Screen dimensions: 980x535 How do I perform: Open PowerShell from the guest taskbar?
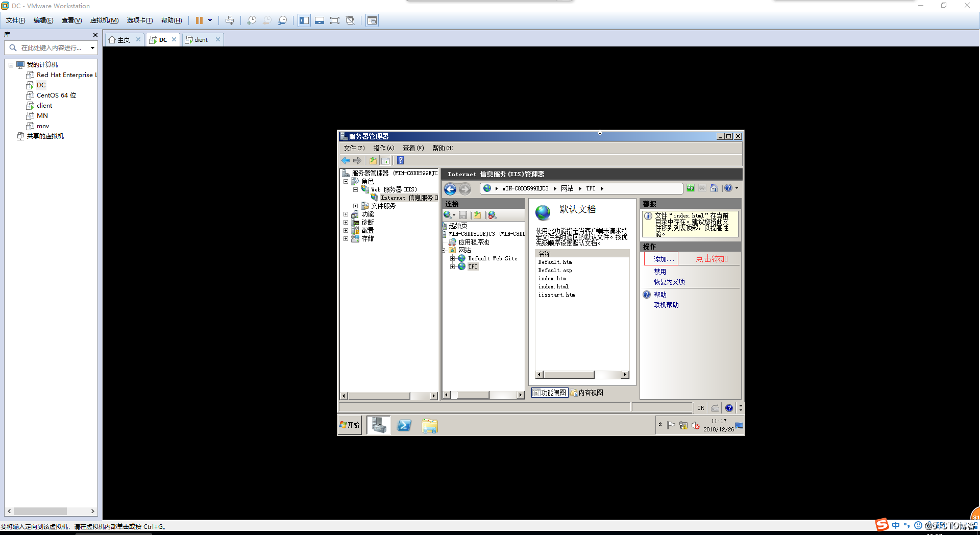click(404, 425)
